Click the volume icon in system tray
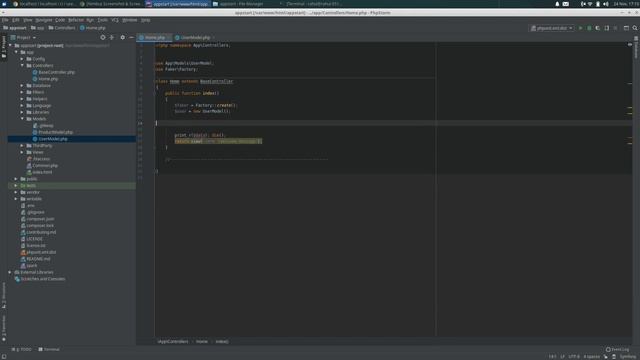 (x=606, y=4)
